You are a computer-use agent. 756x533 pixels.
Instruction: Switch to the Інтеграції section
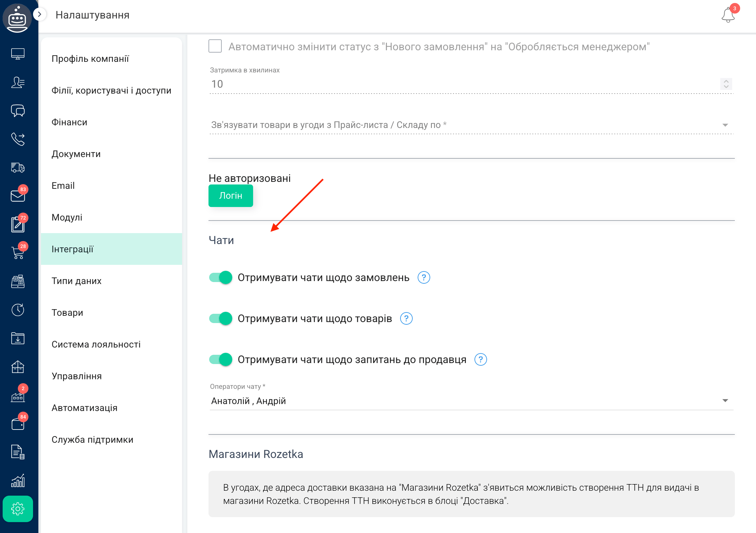coord(73,249)
